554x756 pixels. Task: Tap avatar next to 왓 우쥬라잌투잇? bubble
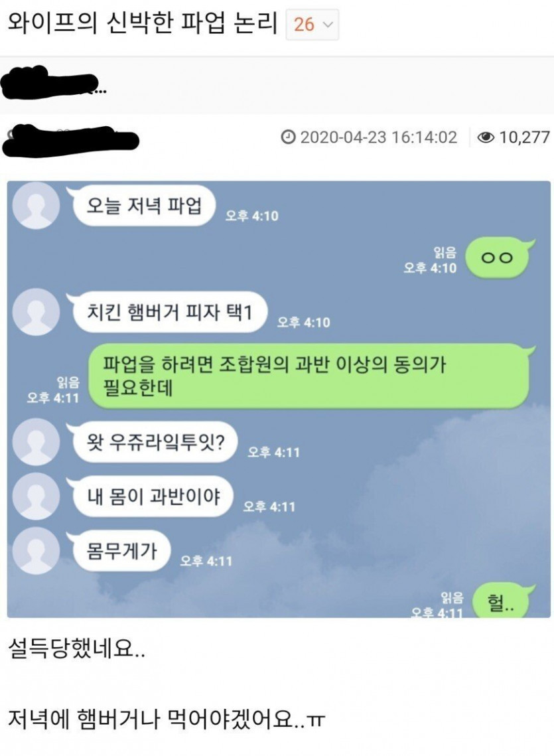tap(36, 442)
